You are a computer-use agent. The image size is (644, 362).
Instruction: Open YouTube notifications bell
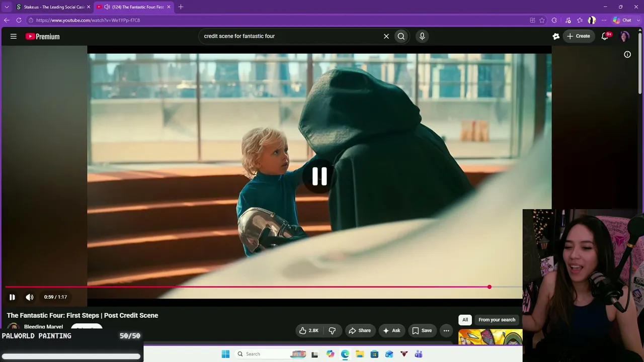click(x=605, y=36)
